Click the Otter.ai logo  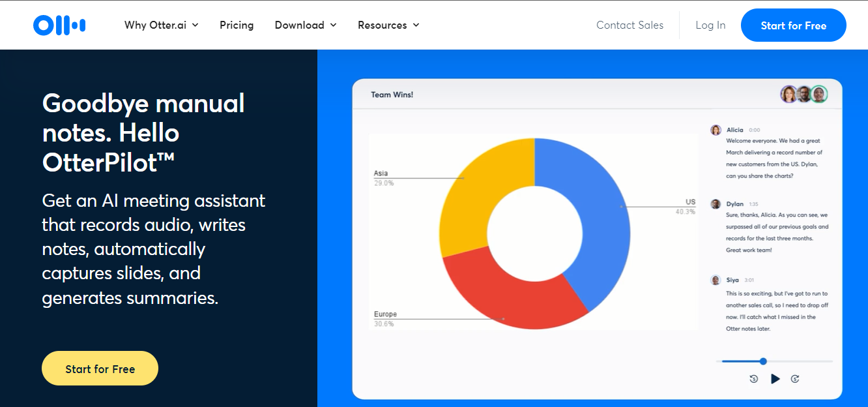pyautogui.click(x=59, y=25)
